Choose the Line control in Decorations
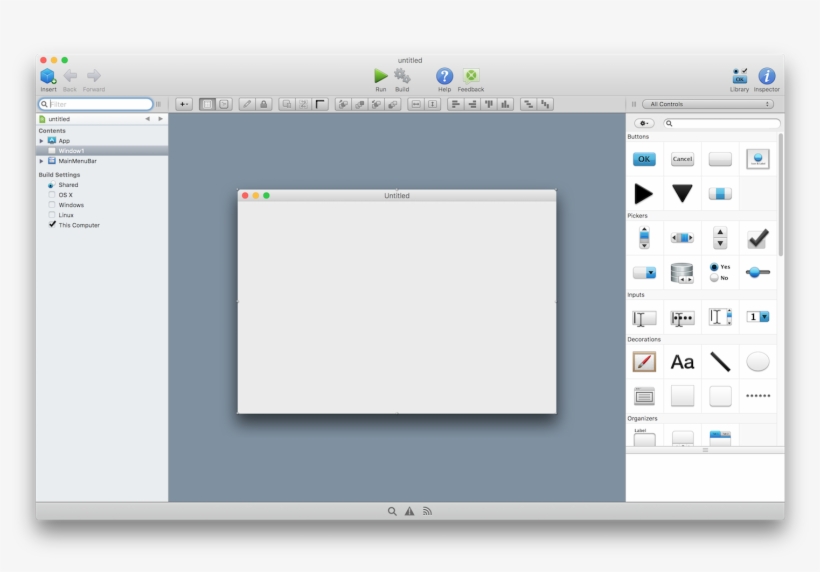The height and width of the screenshot is (572, 820). pyautogui.click(x=720, y=362)
